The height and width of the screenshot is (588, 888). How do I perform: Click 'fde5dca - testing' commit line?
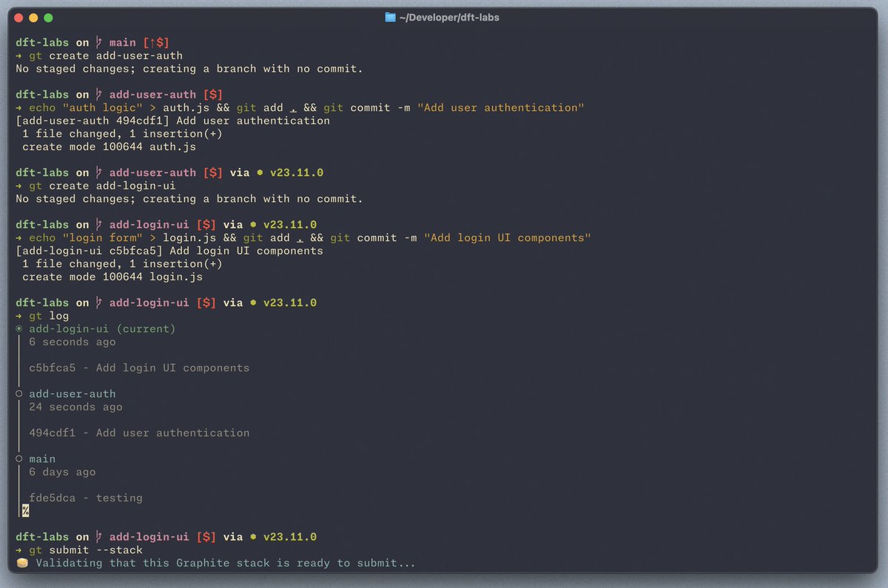point(86,498)
